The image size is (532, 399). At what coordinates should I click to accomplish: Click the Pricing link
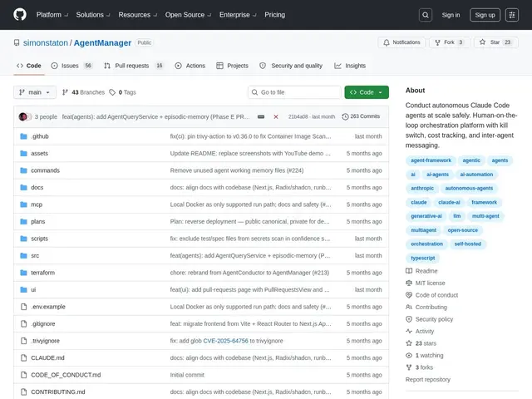click(x=275, y=15)
